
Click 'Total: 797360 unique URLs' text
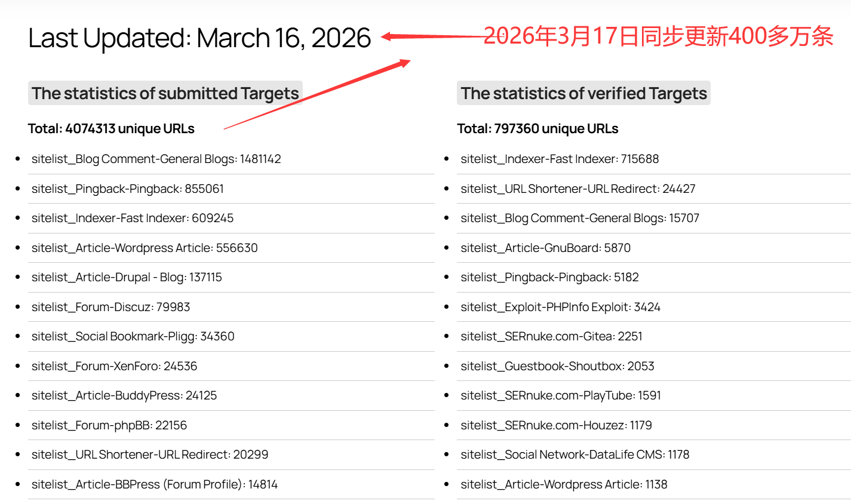[537, 128]
